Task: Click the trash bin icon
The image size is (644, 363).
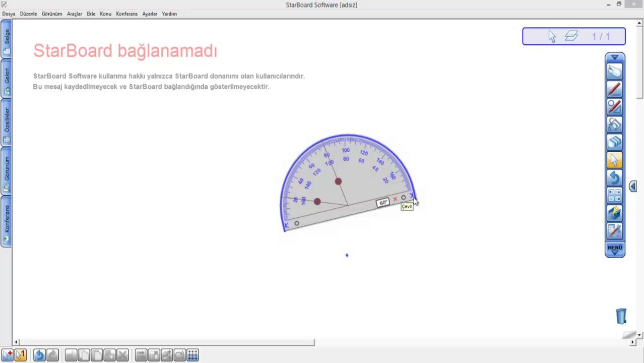Action: click(x=621, y=316)
